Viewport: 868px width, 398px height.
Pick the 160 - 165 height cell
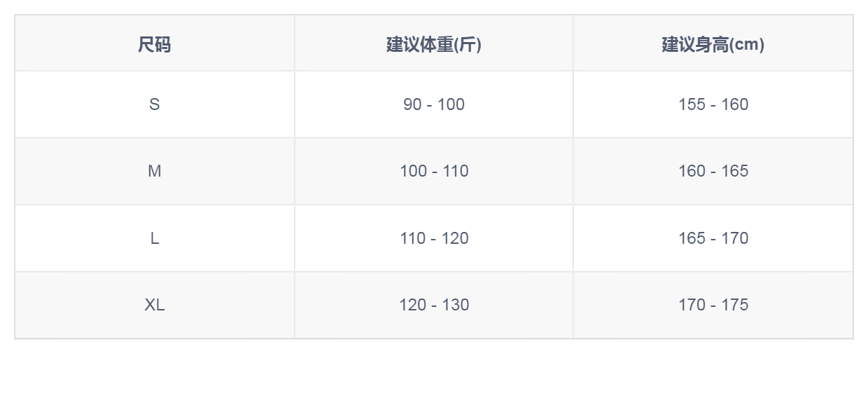click(x=713, y=171)
